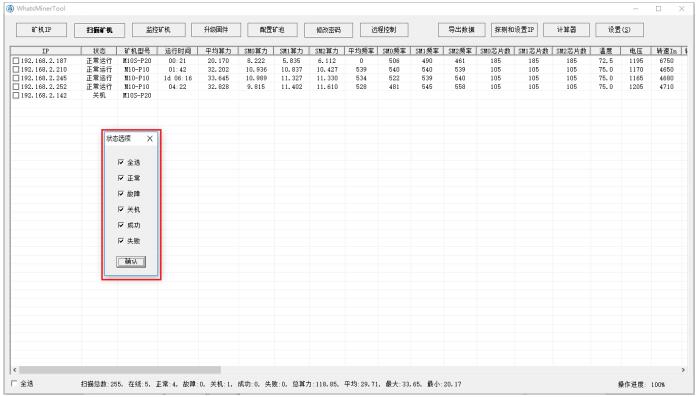Click the SM2算力 column header
The width and height of the screenshot is (700, 397).
[x=327, y=51]
